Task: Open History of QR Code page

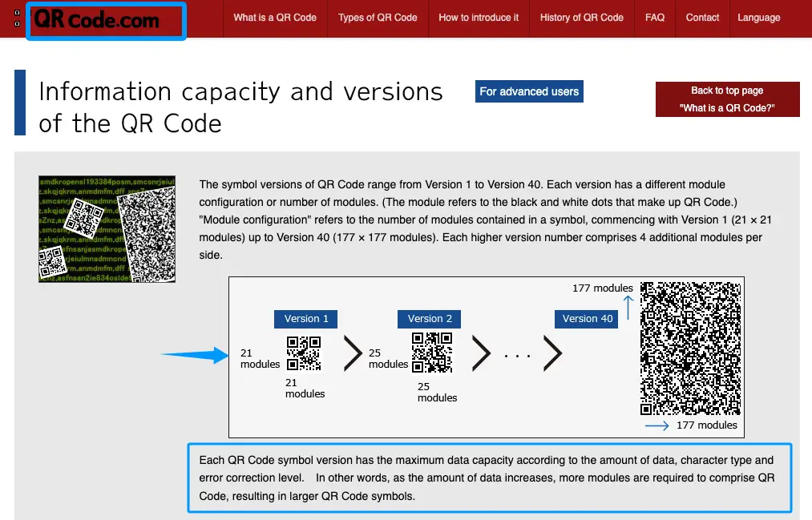Action: click(x=582, y=18)
